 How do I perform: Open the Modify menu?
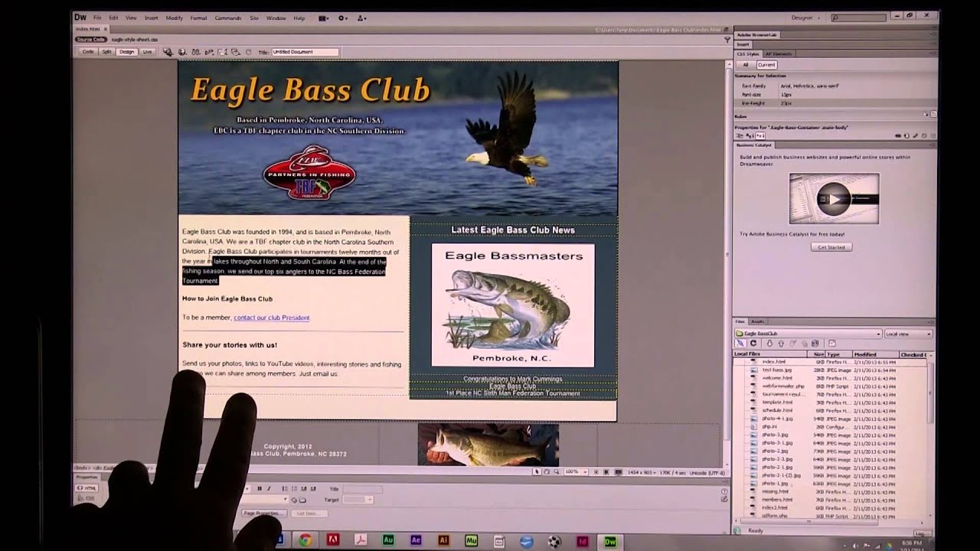175,18
